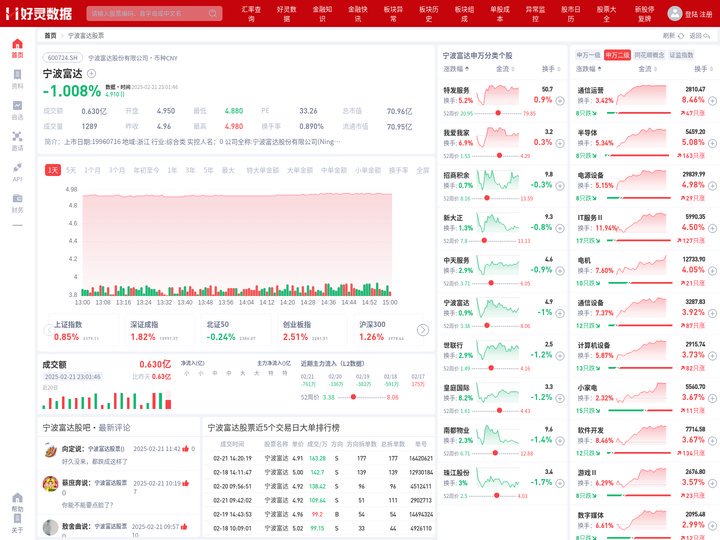Show 换手率 chart view

(399, 170)
